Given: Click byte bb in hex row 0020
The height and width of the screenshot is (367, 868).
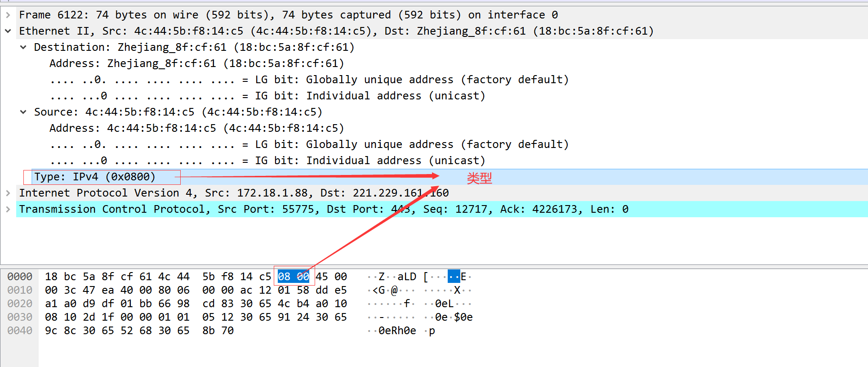Looking at the screenshot, I should [x=146, y=304].
